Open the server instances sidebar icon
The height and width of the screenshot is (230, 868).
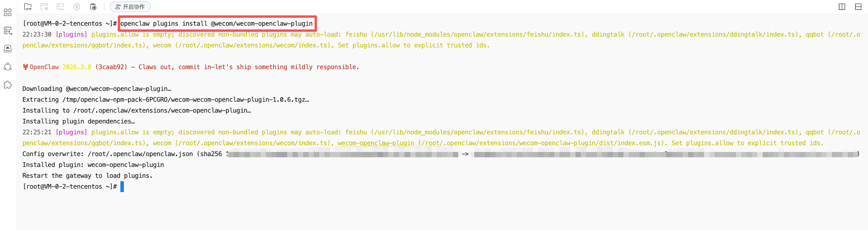(x=8, y=31)
